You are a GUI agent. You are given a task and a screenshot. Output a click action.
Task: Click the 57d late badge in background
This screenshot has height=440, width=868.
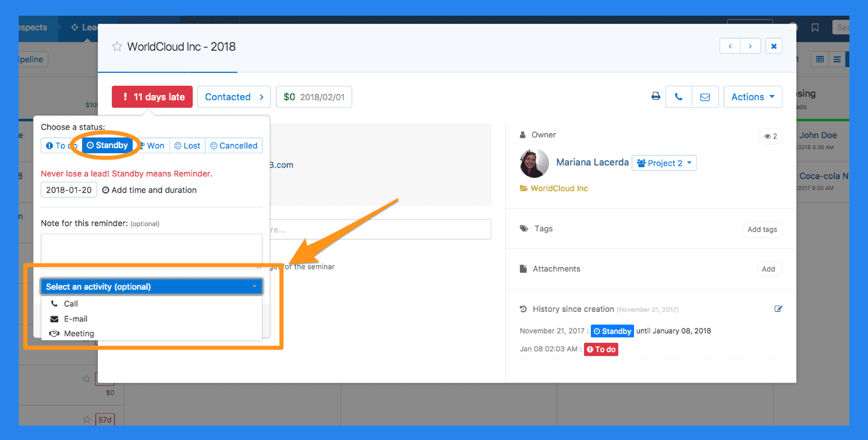click(105, 420)
